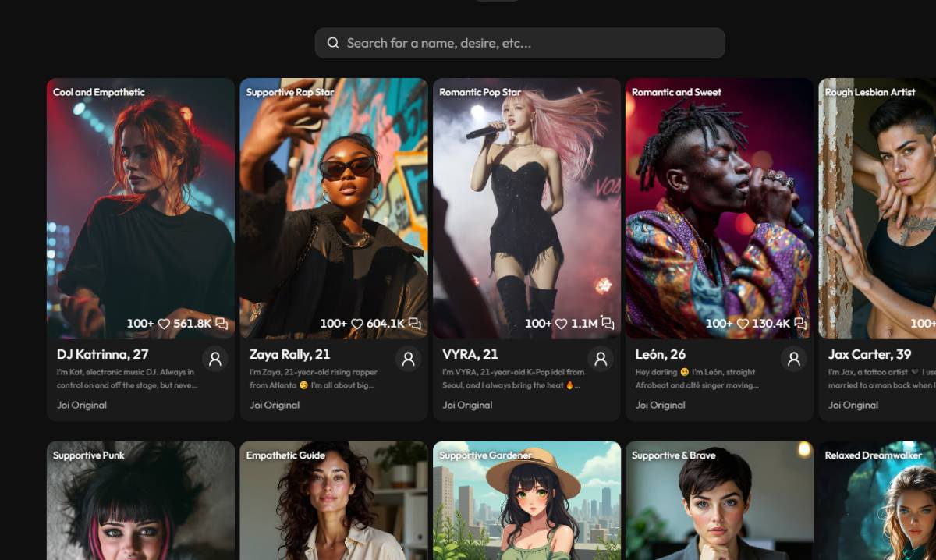
Task: Open León's profile icon
Action: pyautogui.click(x=793, y=359)
